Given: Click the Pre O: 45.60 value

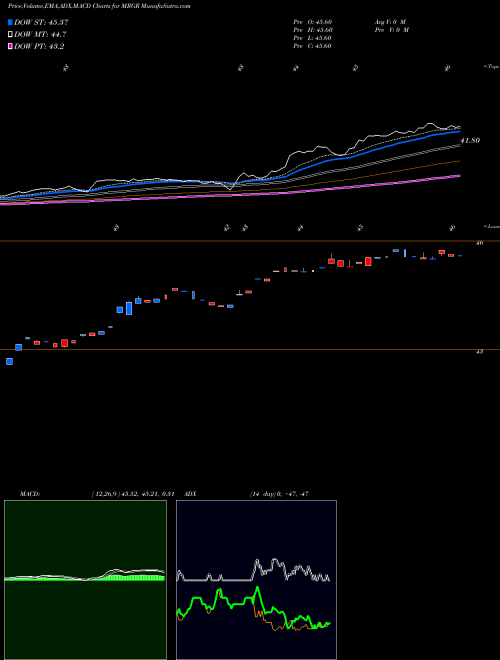Looking at the screenshot, I should 313,22.
